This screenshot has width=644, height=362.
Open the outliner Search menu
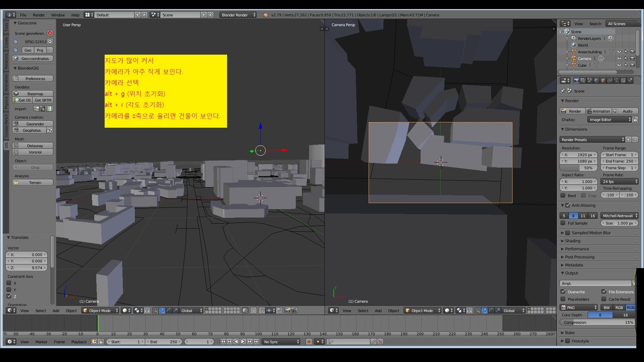(595, 23)
